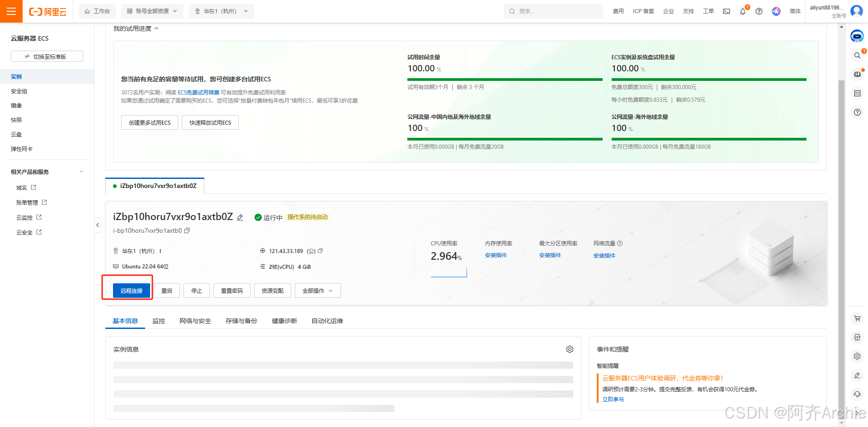Click 切换至标准版 button
The image size is (868, 427).
47,56
